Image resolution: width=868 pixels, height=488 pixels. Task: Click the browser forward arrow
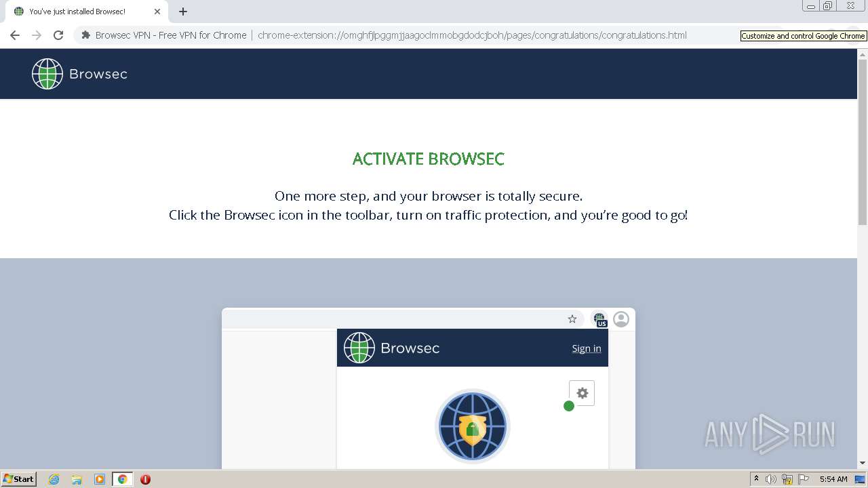point(37,35)
